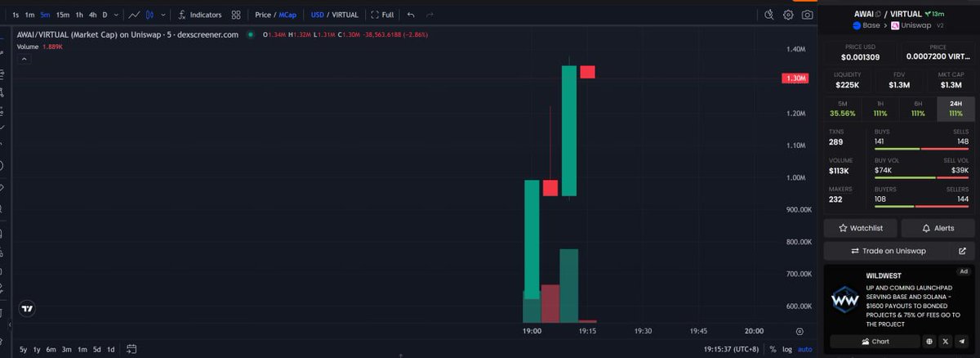
Task: Undo the last chart action
Action: [411, 15]
